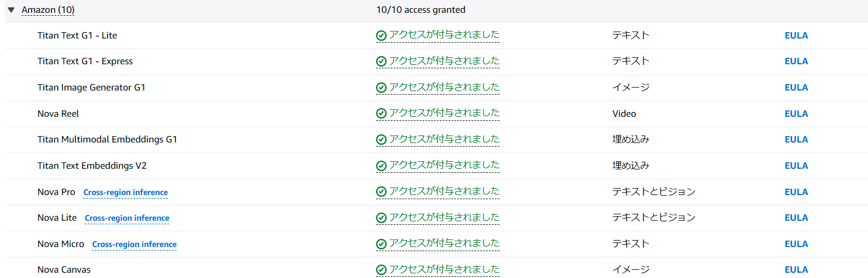This screenshot has width=868, height=278.
Task: Click green check icon for Nova Reel
Action: [381, 114]
